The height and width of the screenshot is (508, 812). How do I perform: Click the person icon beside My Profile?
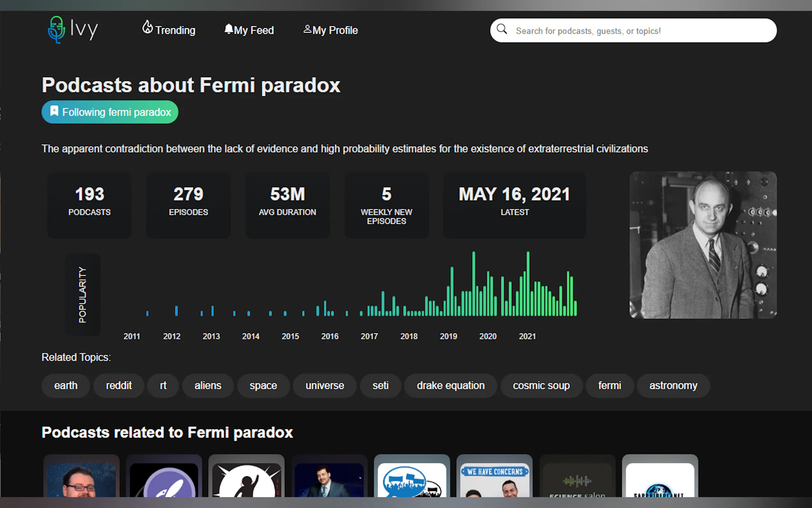coord(307,29)
